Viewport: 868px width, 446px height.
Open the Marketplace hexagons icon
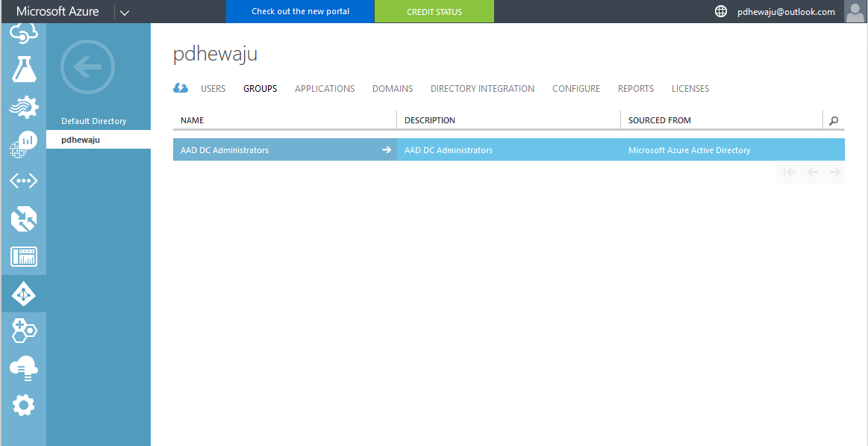pyautogui.click(x=24, y=331)
